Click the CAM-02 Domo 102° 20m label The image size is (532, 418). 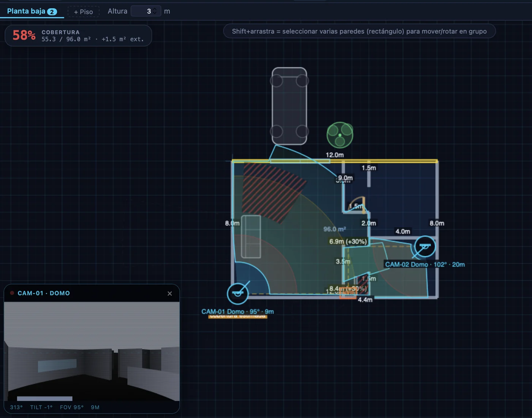425,264
